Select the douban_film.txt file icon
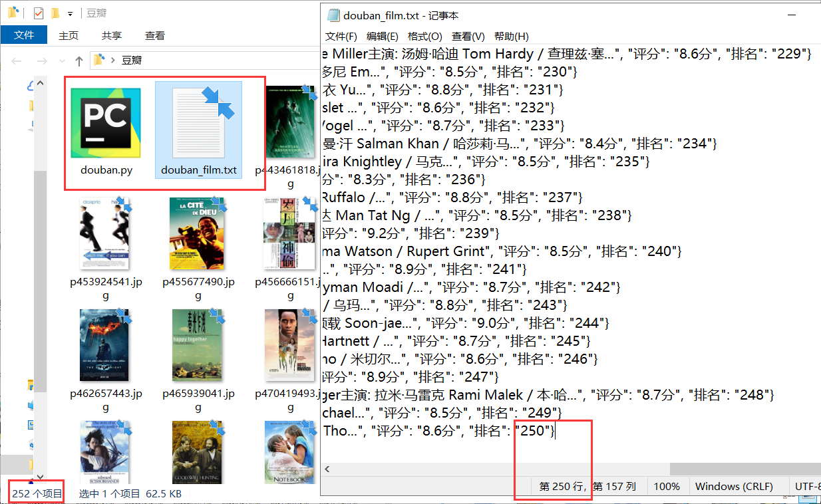Screen dimensions: 821x504 tap(198, 123)
